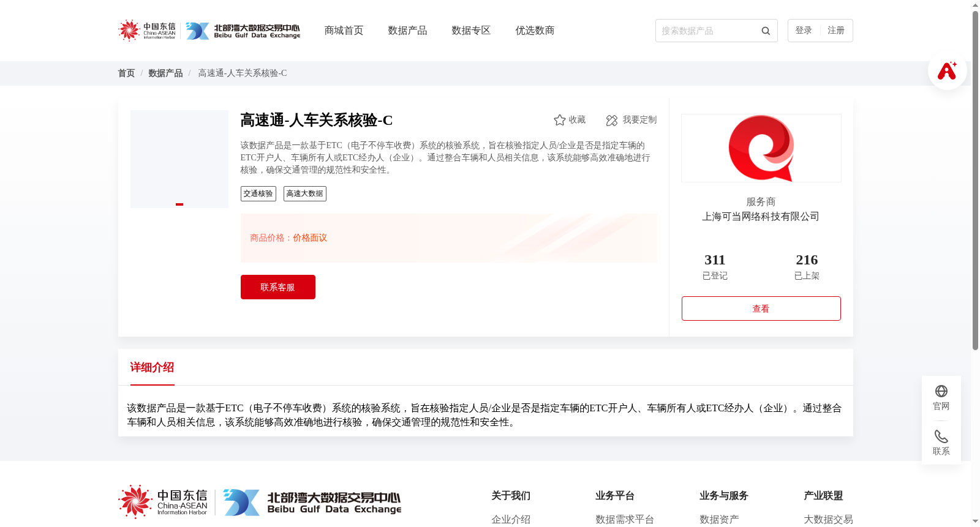Click footer heading 关于我们
This screenshot has height=527, width=980.
tap(511, 496)
